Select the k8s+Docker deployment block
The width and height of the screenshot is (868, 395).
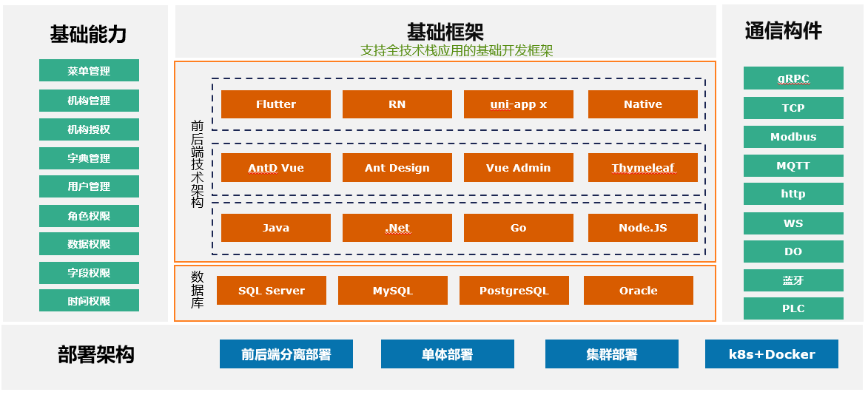pos(771,354)
